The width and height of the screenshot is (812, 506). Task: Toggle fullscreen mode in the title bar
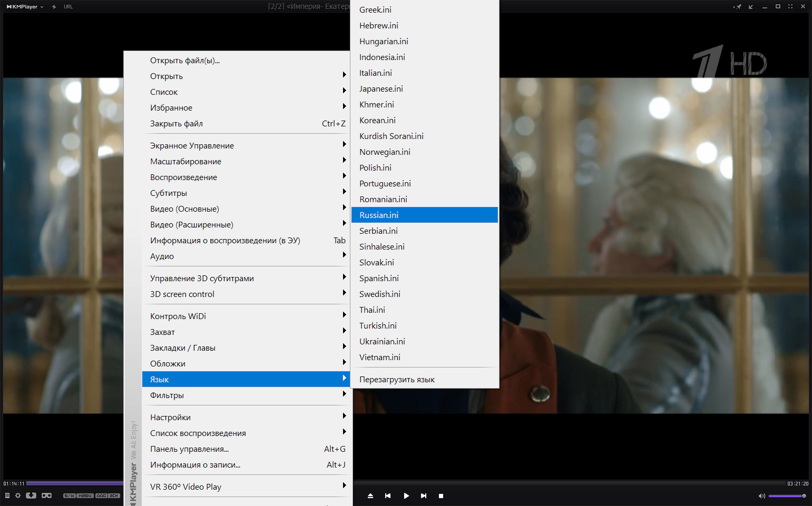(790, 7)
